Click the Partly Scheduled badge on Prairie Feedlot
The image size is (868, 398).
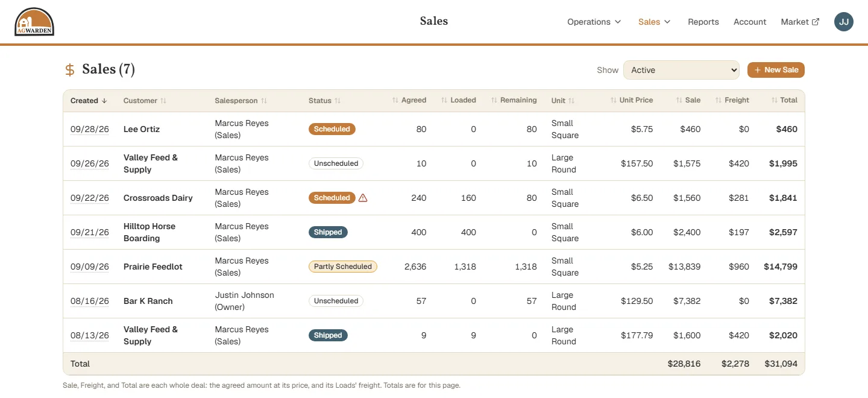343,267
